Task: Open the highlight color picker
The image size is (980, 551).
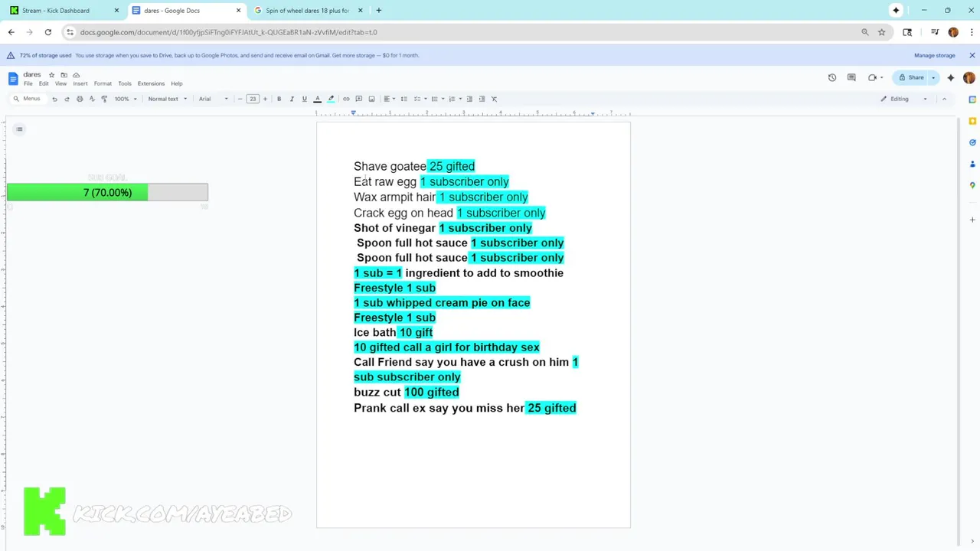Action: pyautogui.click(x=331, y=99)
